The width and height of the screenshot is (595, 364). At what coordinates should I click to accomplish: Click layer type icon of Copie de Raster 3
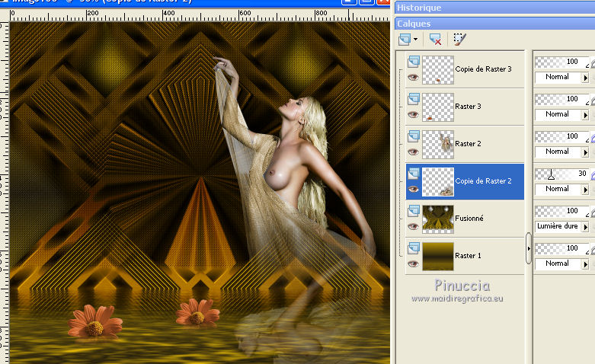click(x=414, y=62)
